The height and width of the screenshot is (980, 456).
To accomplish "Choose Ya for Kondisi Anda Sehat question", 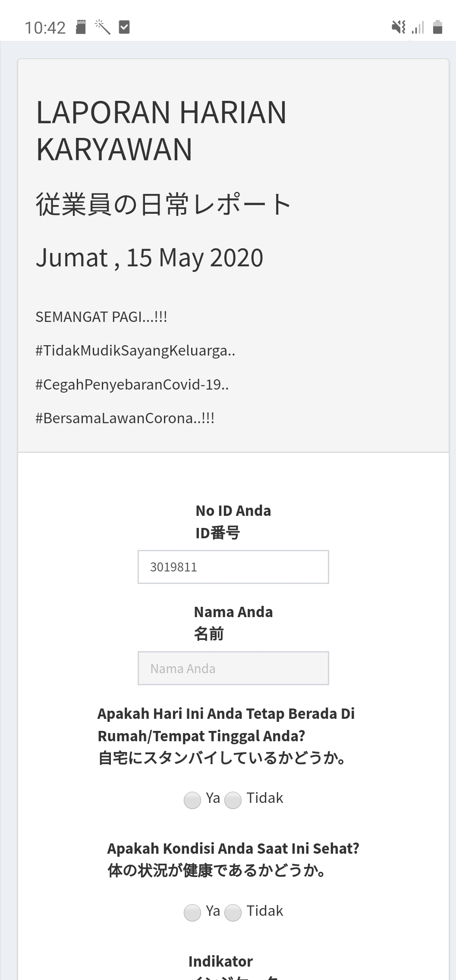I will click(x=192, y=912).
